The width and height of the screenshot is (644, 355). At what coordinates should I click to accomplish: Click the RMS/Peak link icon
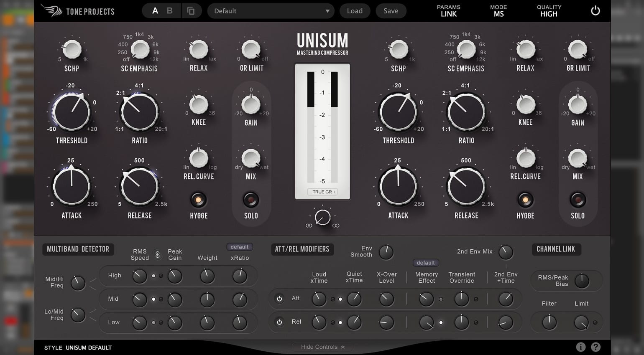pos(158,255)
